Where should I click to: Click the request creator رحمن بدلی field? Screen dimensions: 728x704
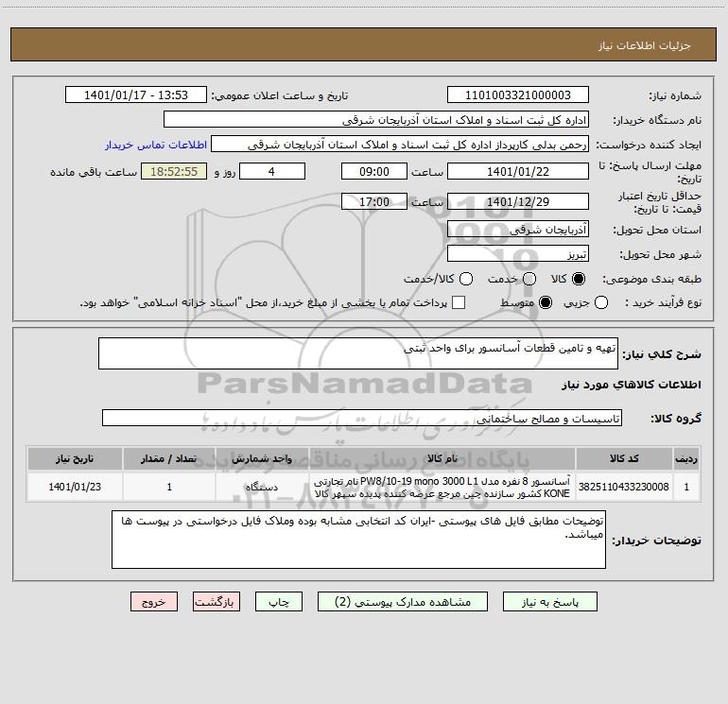coord(400,145)
